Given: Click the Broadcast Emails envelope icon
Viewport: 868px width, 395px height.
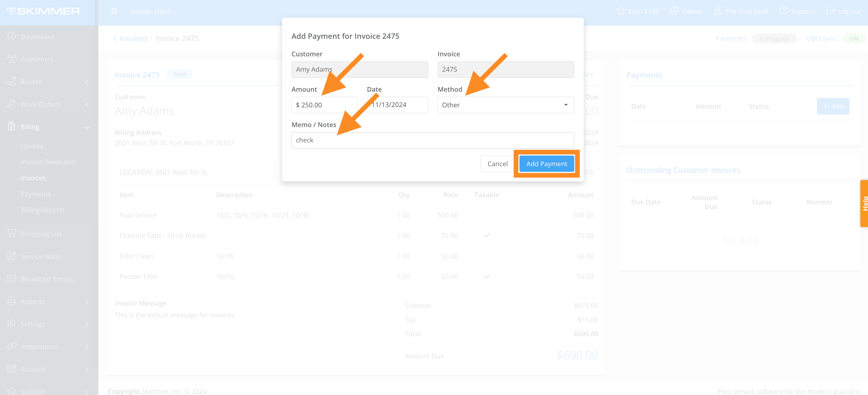Looking at the screenshot, I should tap(12, 279).
